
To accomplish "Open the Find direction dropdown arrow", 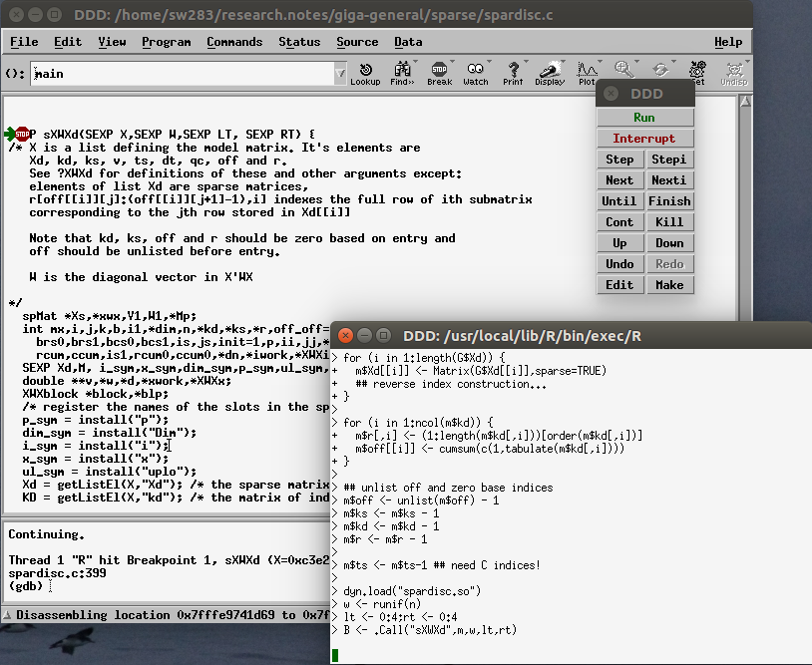I will (415, 62).
